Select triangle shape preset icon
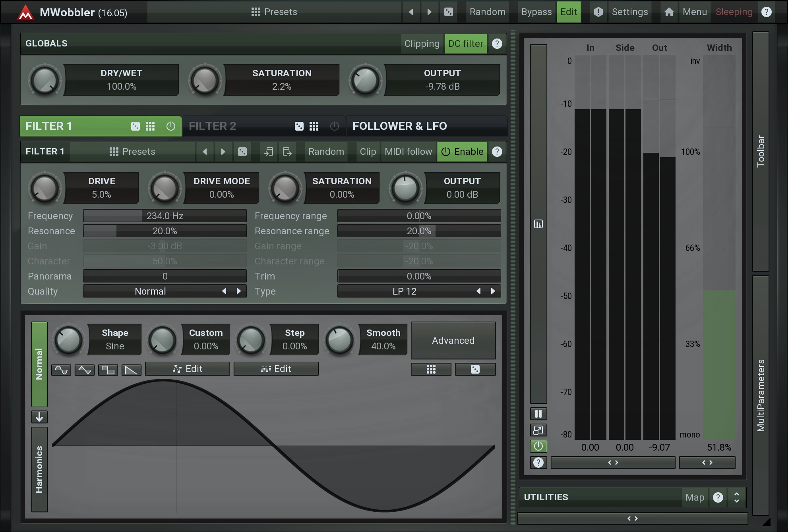This screenshot has width=788, height=532. click(85, 370)
